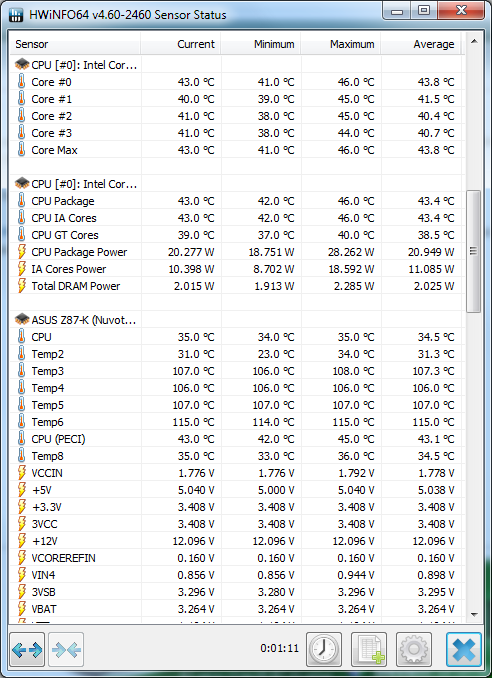Click lightning icon beside Total DRAM Power
Screen dimensions: 492x678
point(22,286)
